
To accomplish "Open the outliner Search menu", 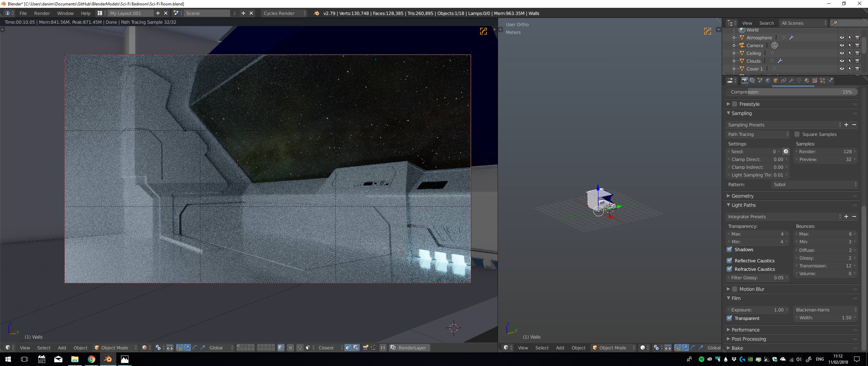I will coord(767,23).
